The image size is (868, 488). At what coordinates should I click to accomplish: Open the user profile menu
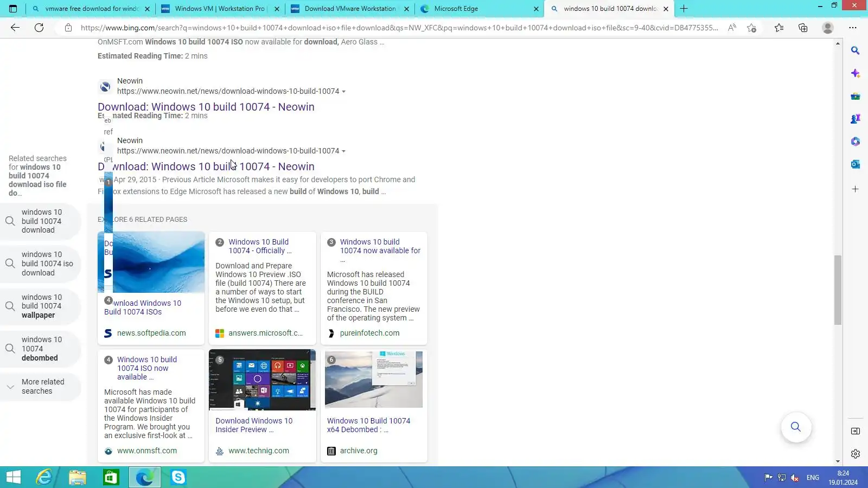[x=827, y=28]
